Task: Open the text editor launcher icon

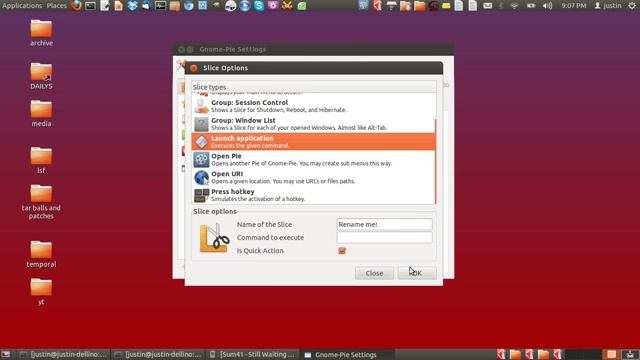Action: [x=104, y=6]
